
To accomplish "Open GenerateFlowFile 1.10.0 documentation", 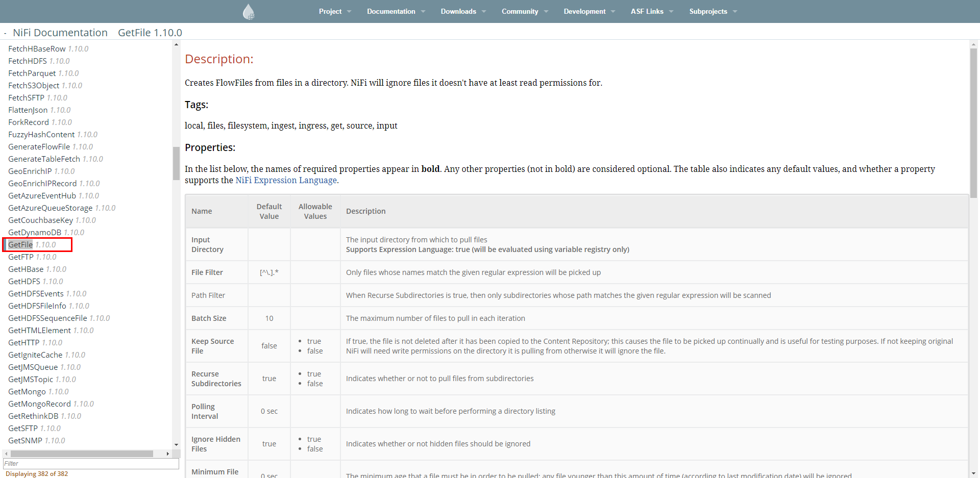I will pyautogui.click(x=51, y=147).
